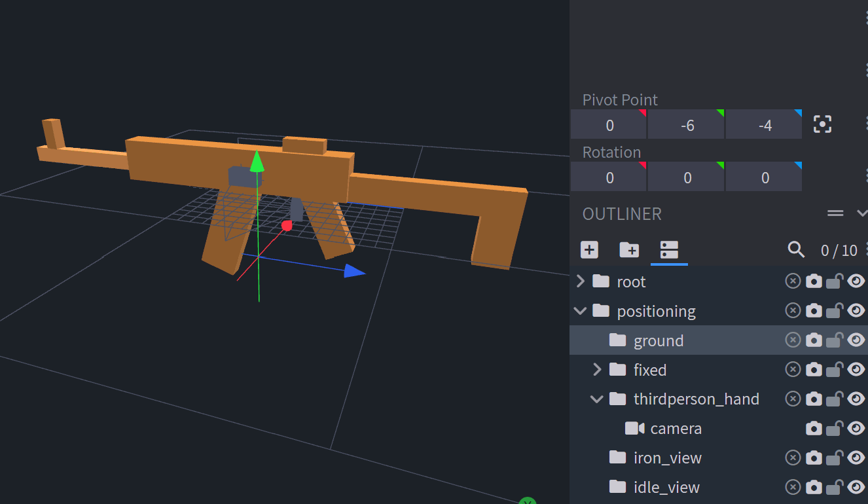Toggle the outliner more-options icon
Image resolution: width=868 pixels, height=504 pixels.
click(669, 249)
